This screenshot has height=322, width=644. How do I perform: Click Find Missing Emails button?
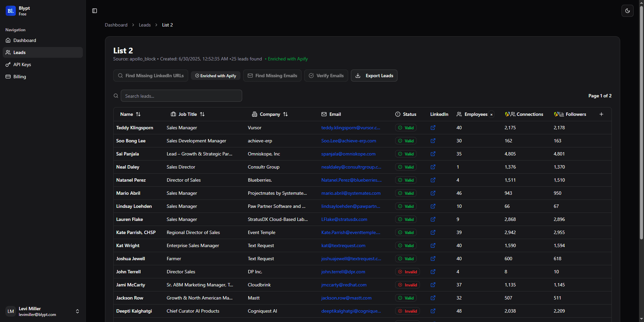[272, 76]
